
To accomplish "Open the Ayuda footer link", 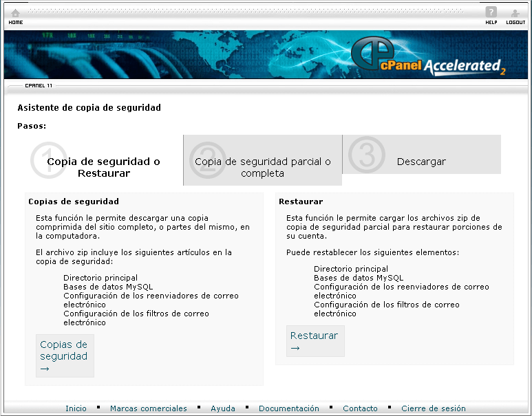I will pyautogui.click(x=223, y=408).
